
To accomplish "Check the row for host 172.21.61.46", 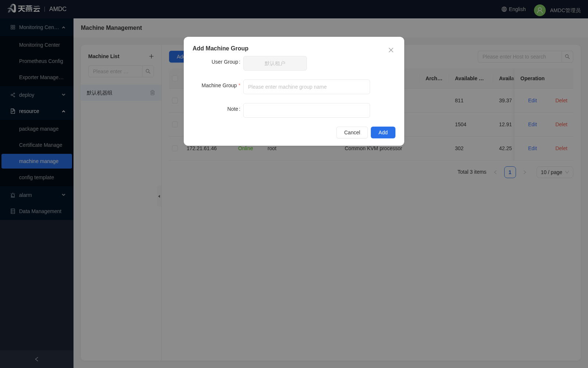I will (175, 148).
